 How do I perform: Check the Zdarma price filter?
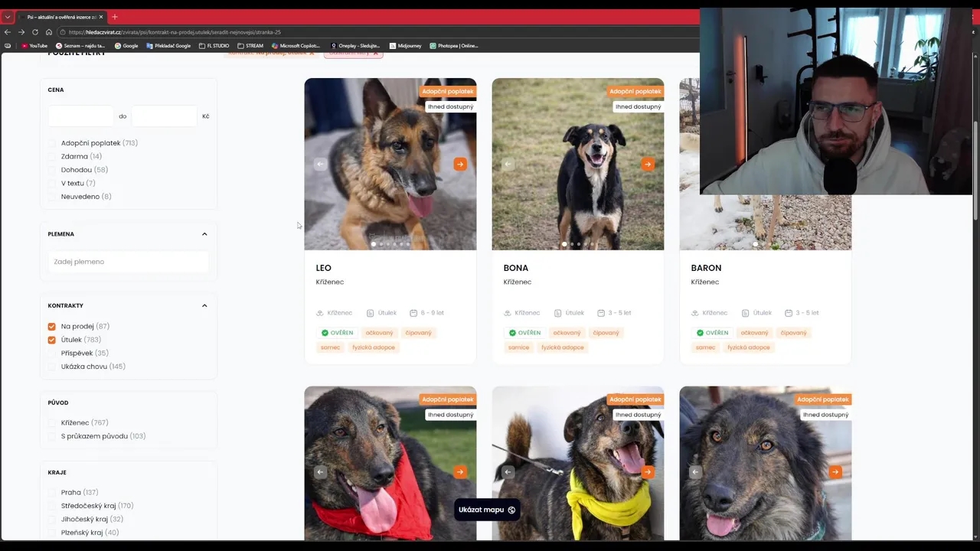(52, 156)
